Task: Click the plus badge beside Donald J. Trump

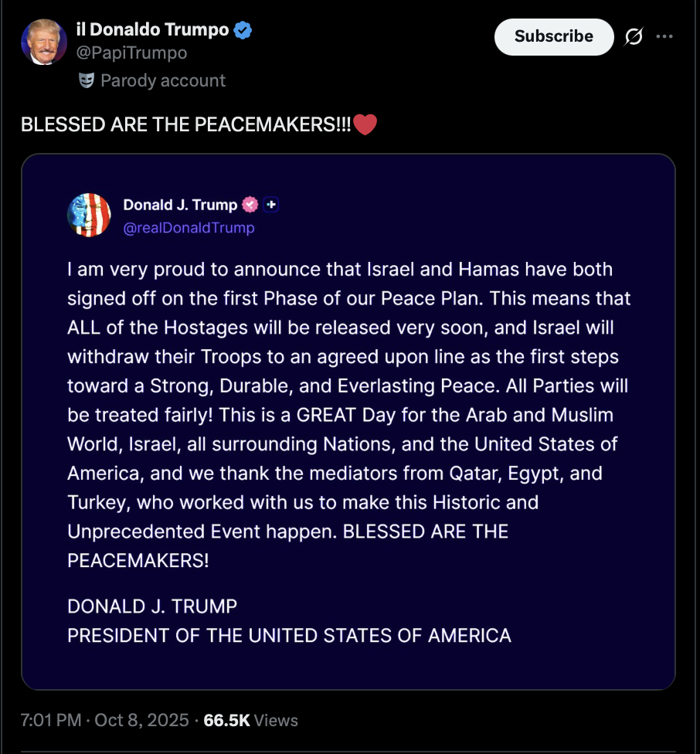Action: 271,205
